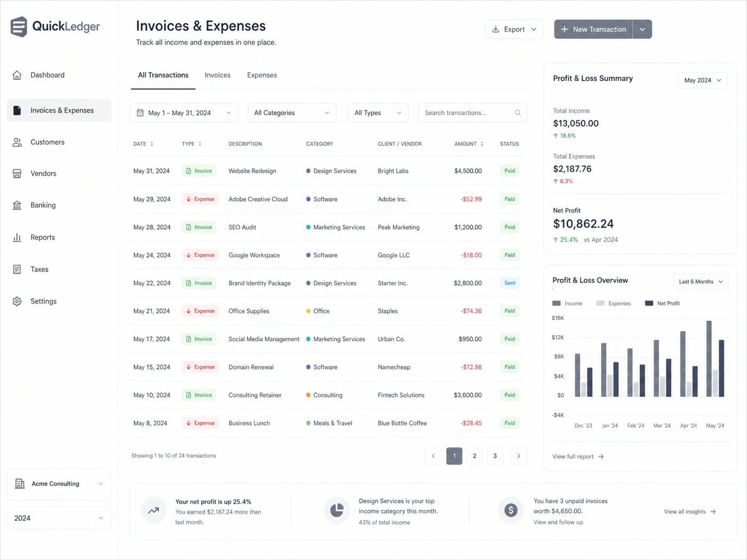
Task: Open the Last 6 Months range dropdown
Action: (701, 282)
